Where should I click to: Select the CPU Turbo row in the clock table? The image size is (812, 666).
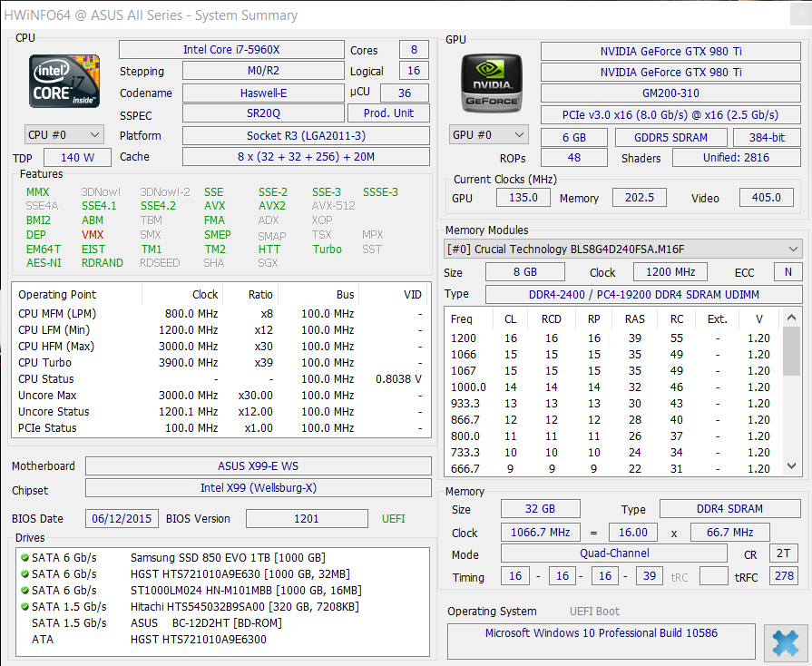click(221, 363)
